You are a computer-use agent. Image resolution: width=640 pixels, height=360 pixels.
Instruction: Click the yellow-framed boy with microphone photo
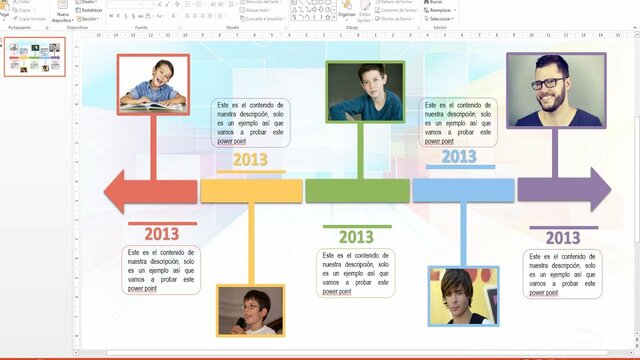click(251, 311)
